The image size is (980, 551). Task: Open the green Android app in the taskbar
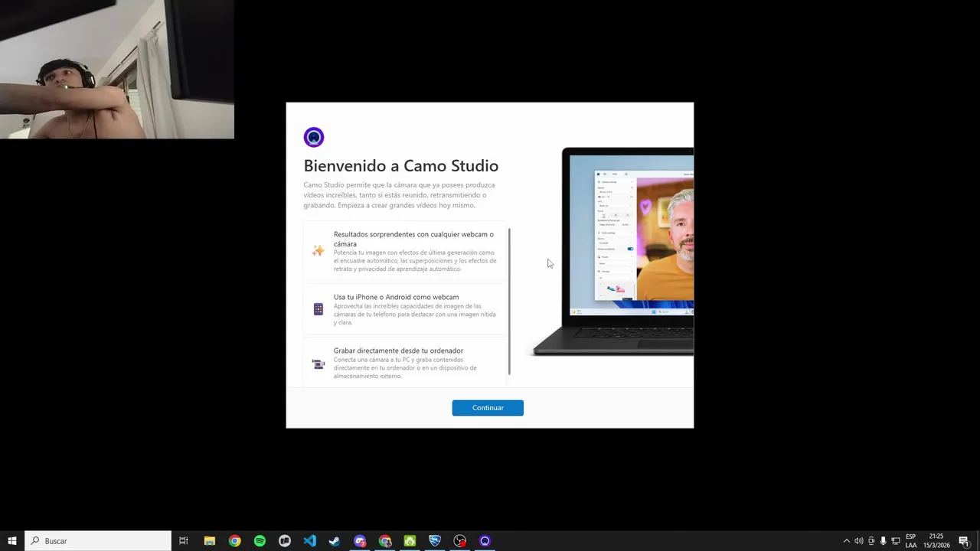tap(410, 541)
